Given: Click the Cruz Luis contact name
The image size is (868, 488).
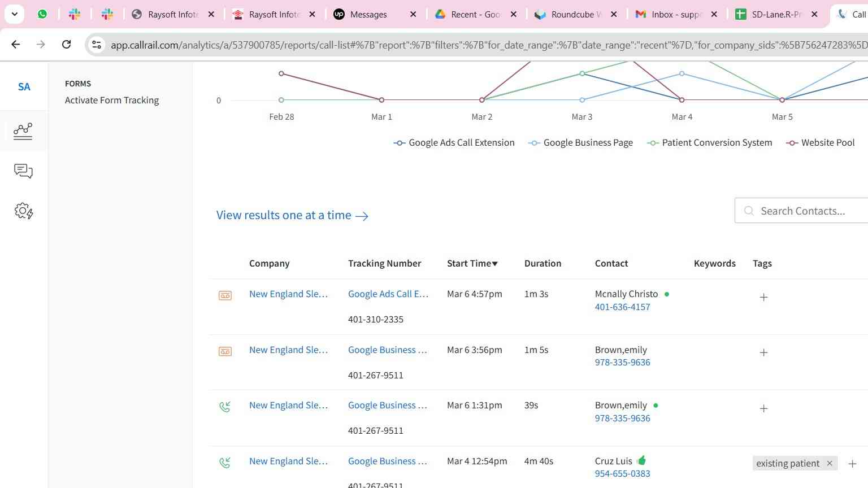Looking at the screenshot, I should pos(613,461).
